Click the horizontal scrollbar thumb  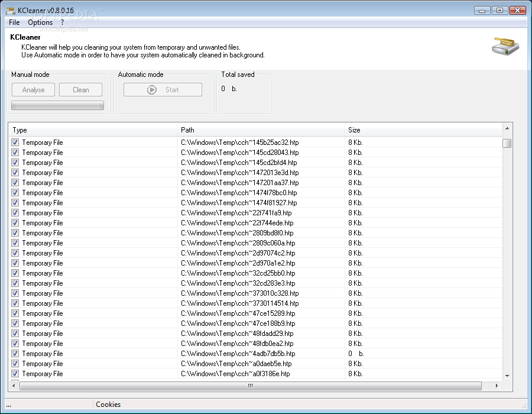click(x=251, y=386)
